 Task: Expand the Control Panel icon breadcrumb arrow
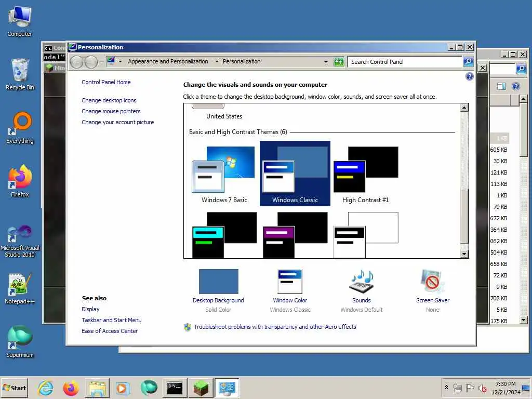point(120,61)
